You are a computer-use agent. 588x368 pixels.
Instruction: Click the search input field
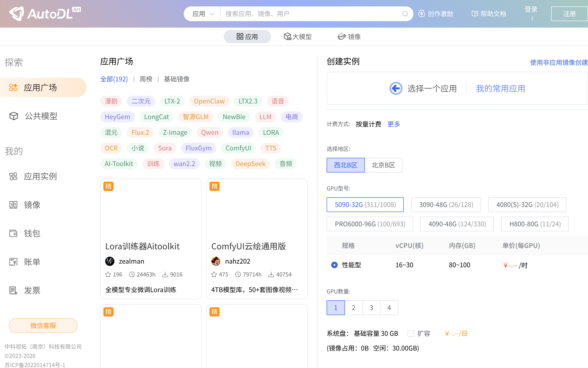311,14
